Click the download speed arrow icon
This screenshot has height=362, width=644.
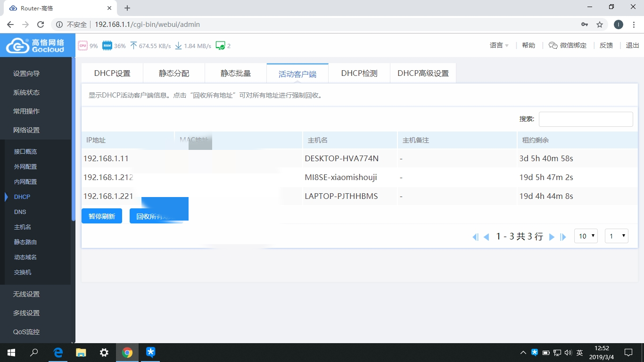coord(178,46)
